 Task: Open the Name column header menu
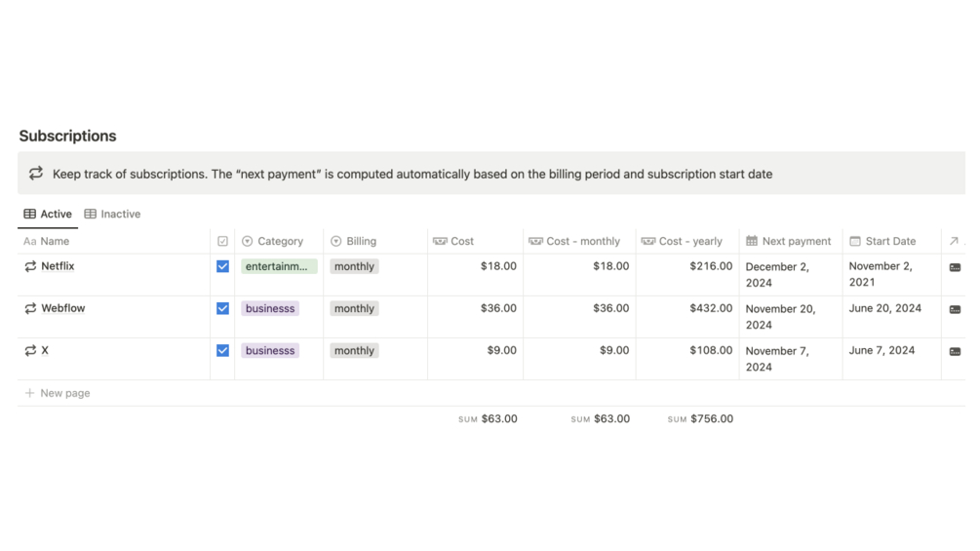[x=114, y=241]
